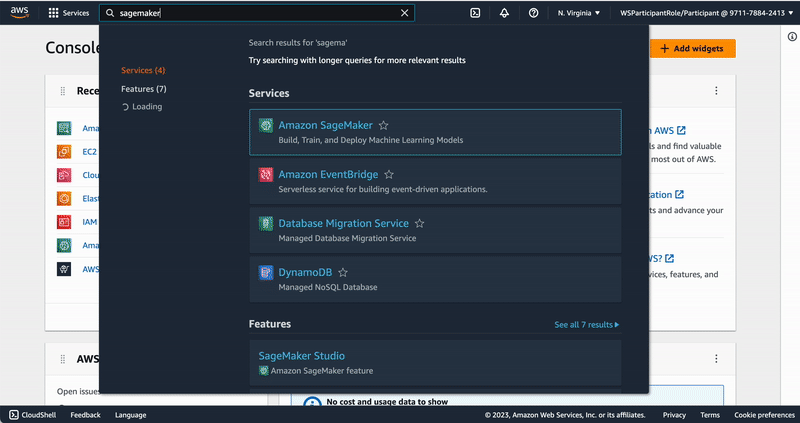Click the Elastic service icon in recently visited

point(64,198)
